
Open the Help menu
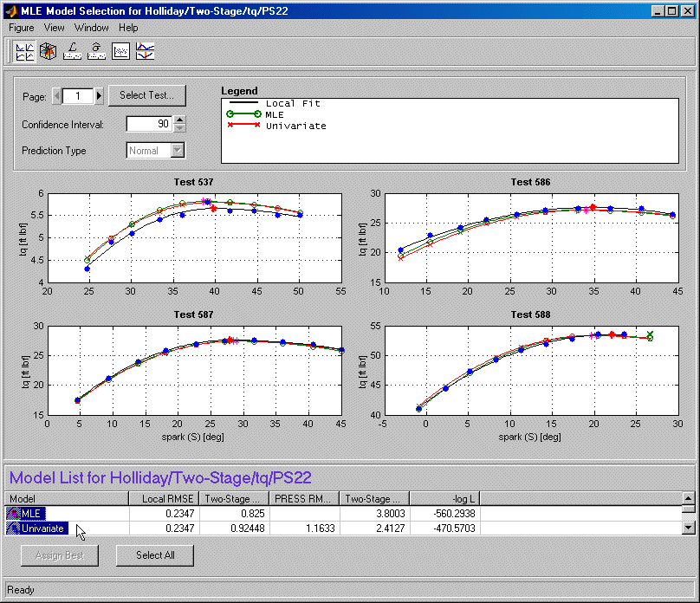128,28
